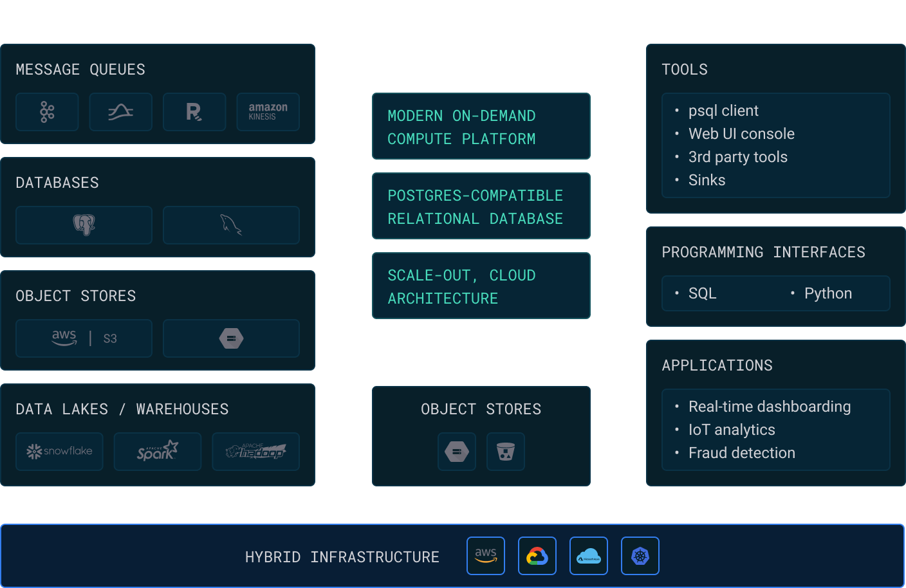The width and height of the screenshot is (906, 588).
Task: Click the Microsoft Azure cloud icon
Action: pyautogui.click(x=589, y=556)
